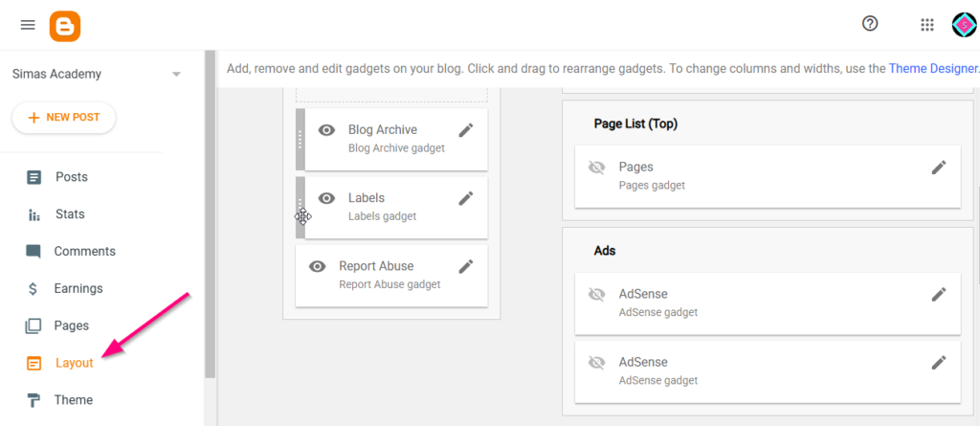
Task: Open the Theme Designer link
Action: [933, 68]
